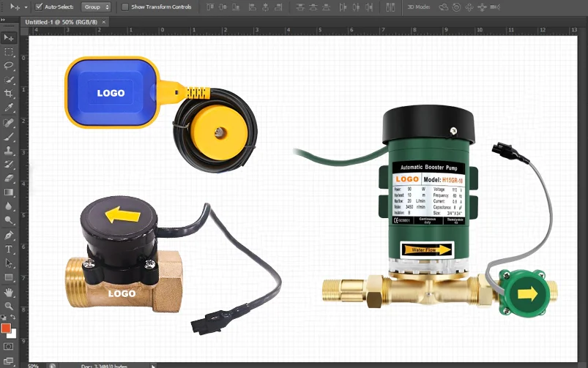Choose the Eyedropper tool
The image size is (588, 368).
(x=9, y=108)
